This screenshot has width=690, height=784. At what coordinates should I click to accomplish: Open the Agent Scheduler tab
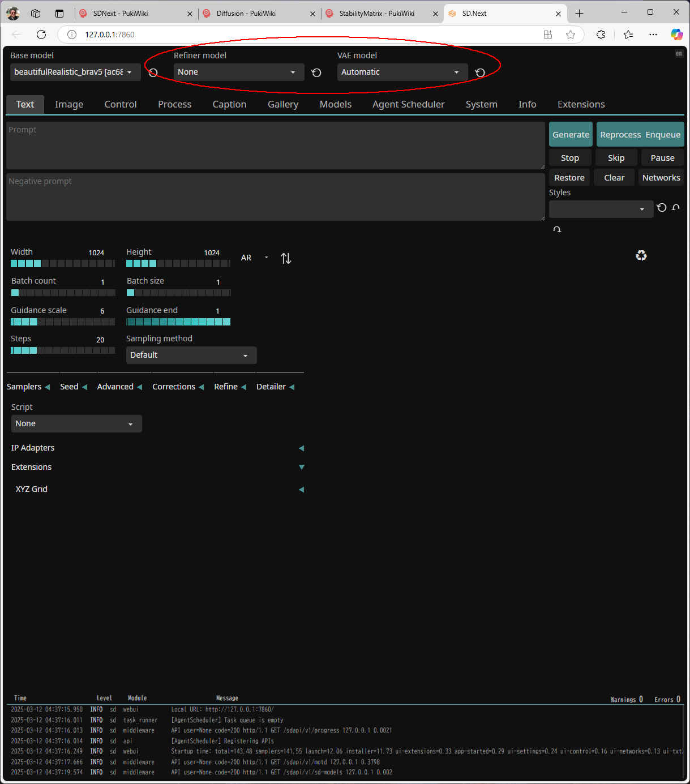point(408,104)
